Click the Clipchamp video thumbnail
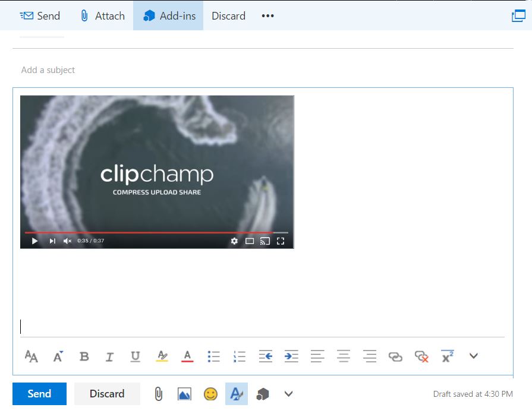The height and width of the screenshot is (417, 532). 157,172
